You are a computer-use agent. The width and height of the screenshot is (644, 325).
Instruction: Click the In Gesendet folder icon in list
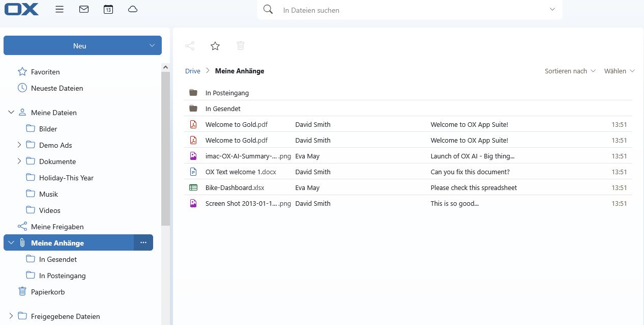[x=193, y=109]
